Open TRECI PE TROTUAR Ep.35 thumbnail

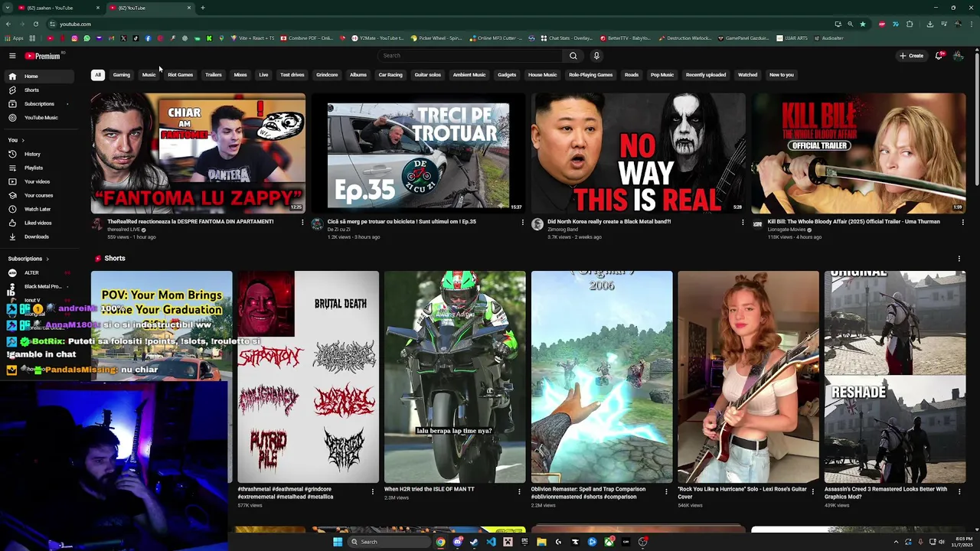(418, 153)
